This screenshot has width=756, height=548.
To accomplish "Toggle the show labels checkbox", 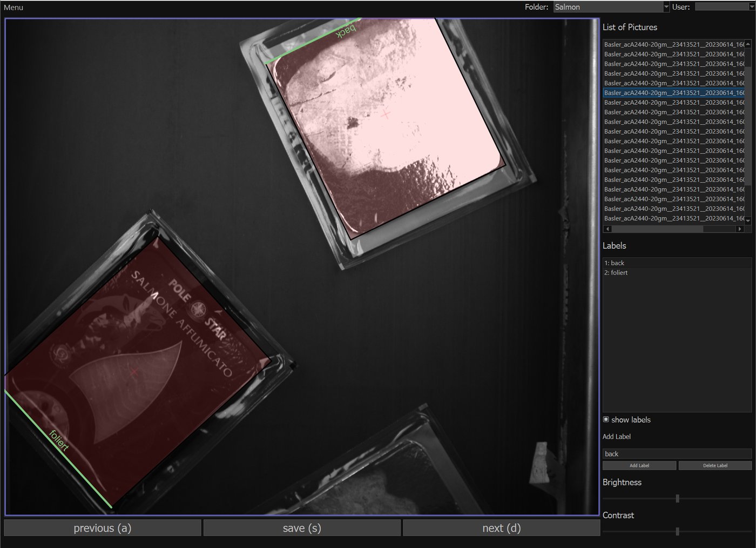I will tap(606, 419).
